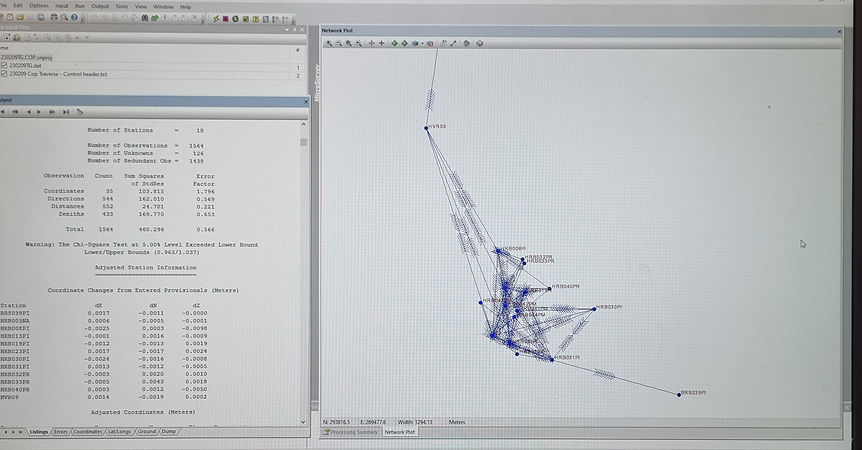
Task: Click first green diamond icon in Network Plot
Action: click(395, 43)
